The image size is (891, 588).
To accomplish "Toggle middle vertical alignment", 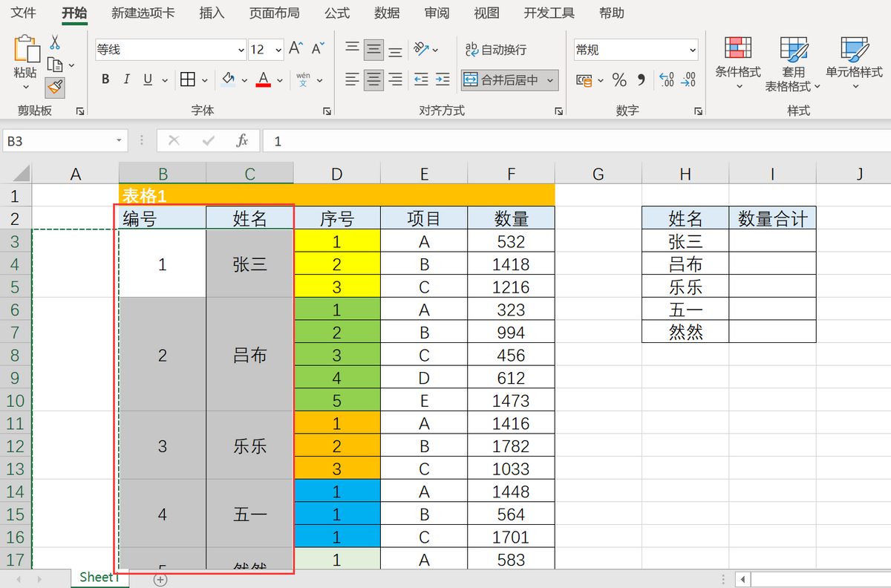I will pyautogui.click(x=374, y=50).
